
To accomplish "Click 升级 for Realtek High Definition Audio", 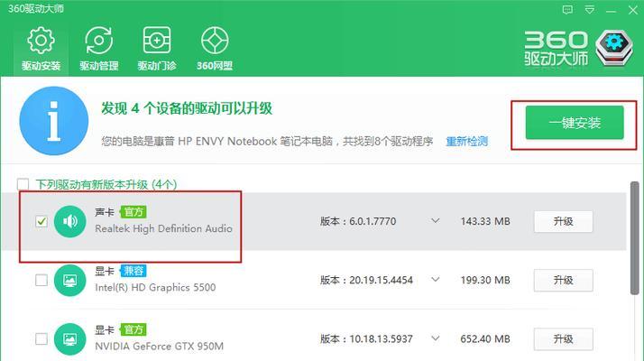I will (x=563, y=222).
